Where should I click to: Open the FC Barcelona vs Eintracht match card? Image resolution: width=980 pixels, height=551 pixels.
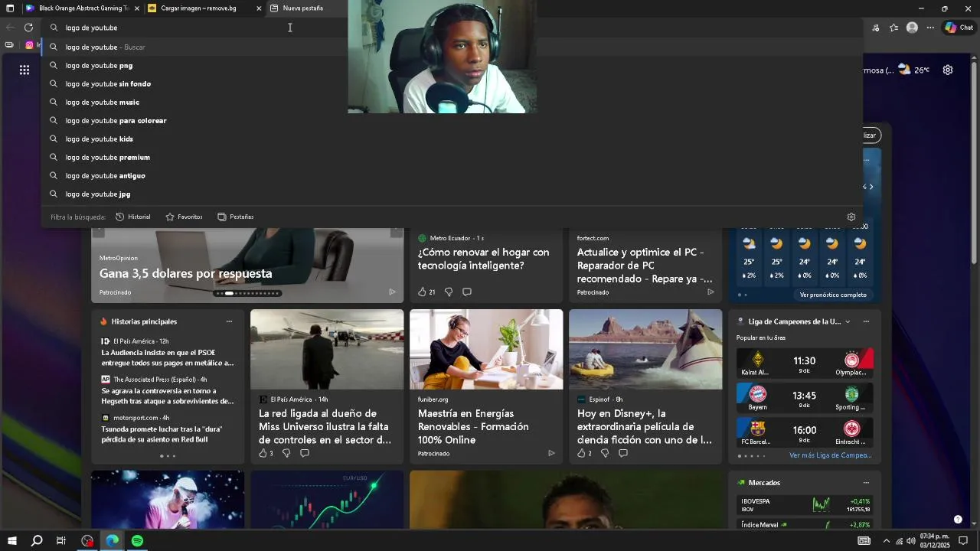click(x=805, y=432)
